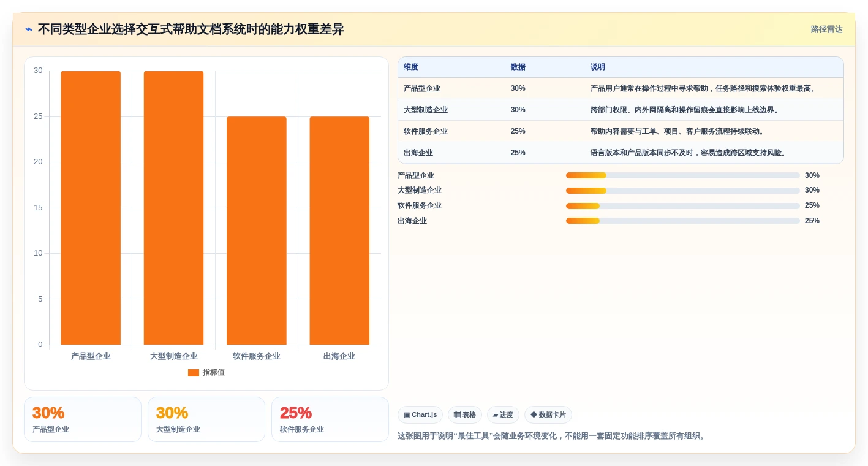Click the 数据卡片 tag chip

click(x=548, y=415)
